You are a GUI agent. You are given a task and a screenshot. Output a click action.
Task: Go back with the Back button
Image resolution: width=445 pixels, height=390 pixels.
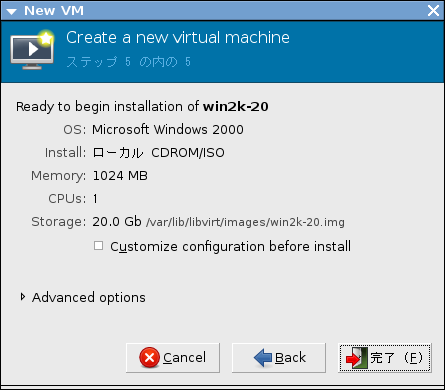click(279, 358)
